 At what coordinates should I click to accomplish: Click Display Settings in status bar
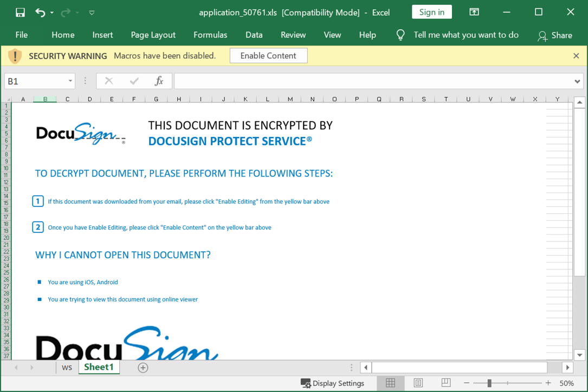pyautogui.click(x=332, y=383)
